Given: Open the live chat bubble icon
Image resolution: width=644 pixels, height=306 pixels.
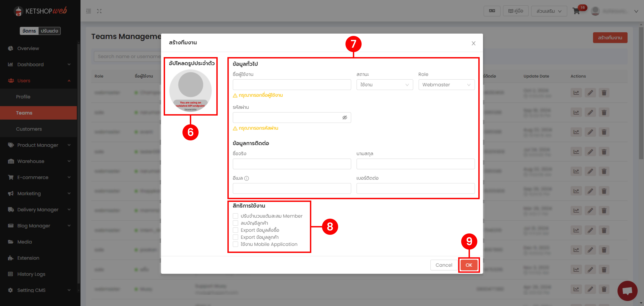Looking at the screenshot, I should [627, 291].
